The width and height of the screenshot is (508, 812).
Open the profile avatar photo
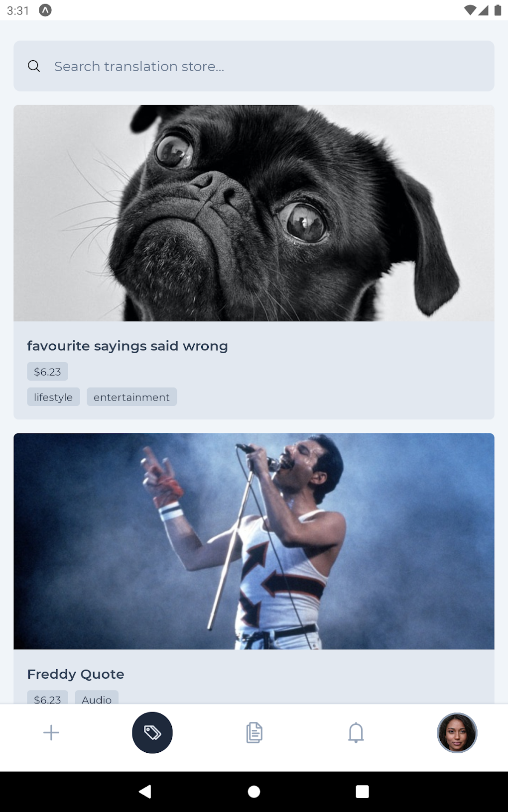click(457, 732)
